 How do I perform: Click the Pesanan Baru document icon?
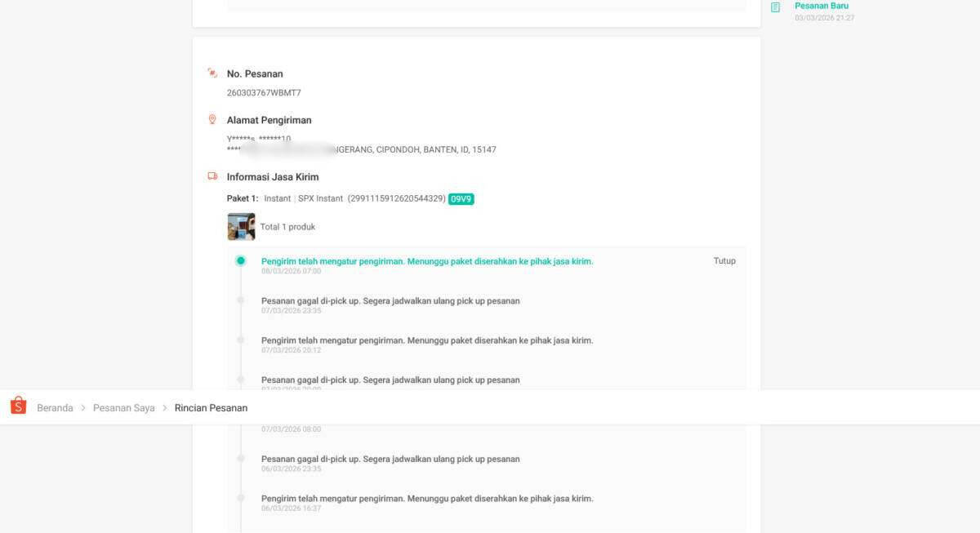[x=775, y=7]
